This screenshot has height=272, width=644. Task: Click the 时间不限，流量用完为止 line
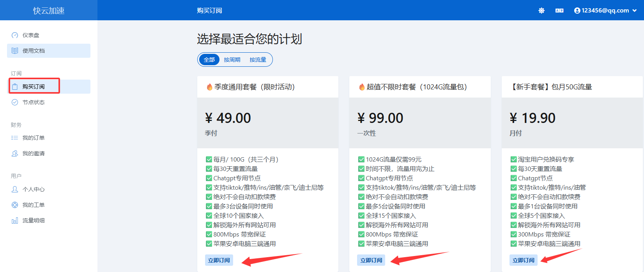[396, 169]
